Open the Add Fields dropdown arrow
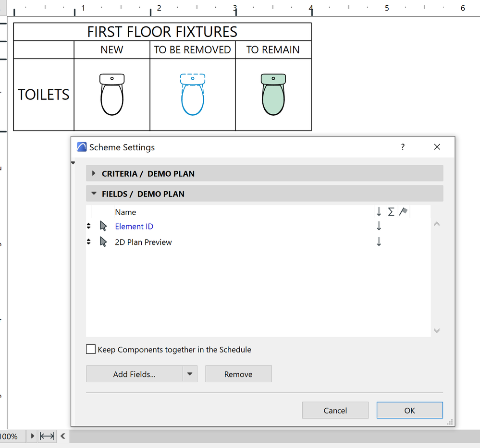 click(x=190, y=374)
